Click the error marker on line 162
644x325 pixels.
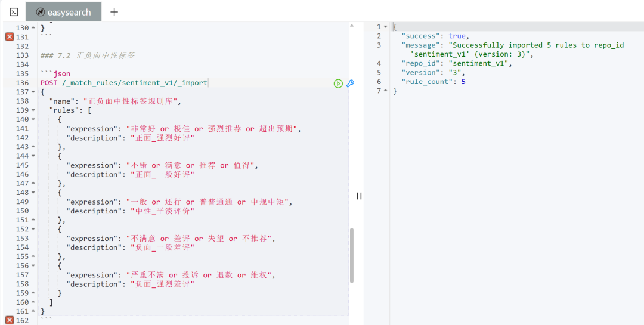(x=10, y=320)
